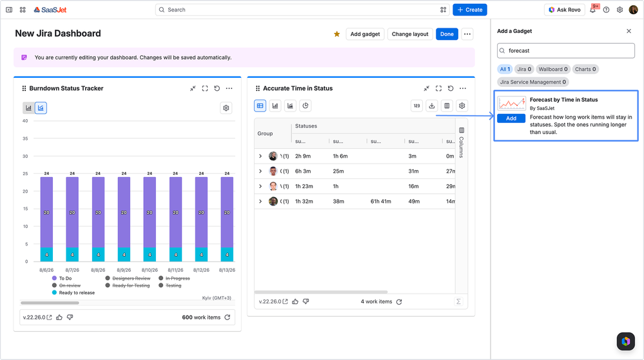Click the gadget search field containing forecast
The image size is (644, 360).
[566, 51]
